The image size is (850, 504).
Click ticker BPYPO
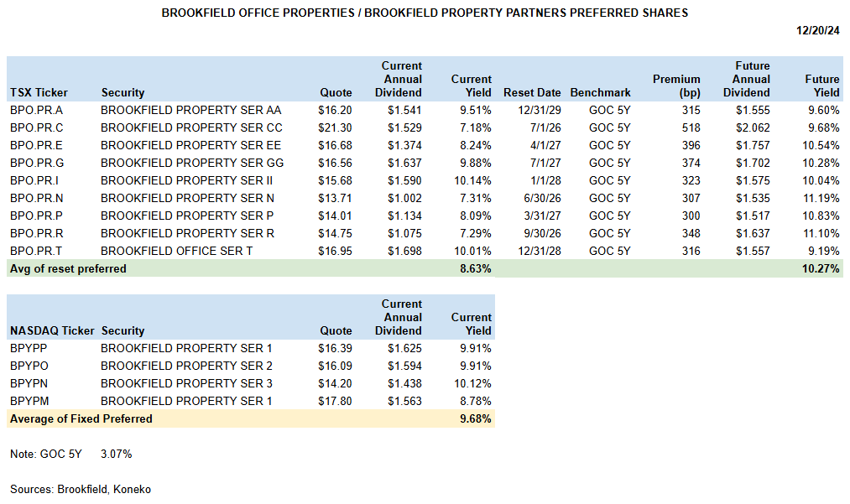click(x=29, y=366)
